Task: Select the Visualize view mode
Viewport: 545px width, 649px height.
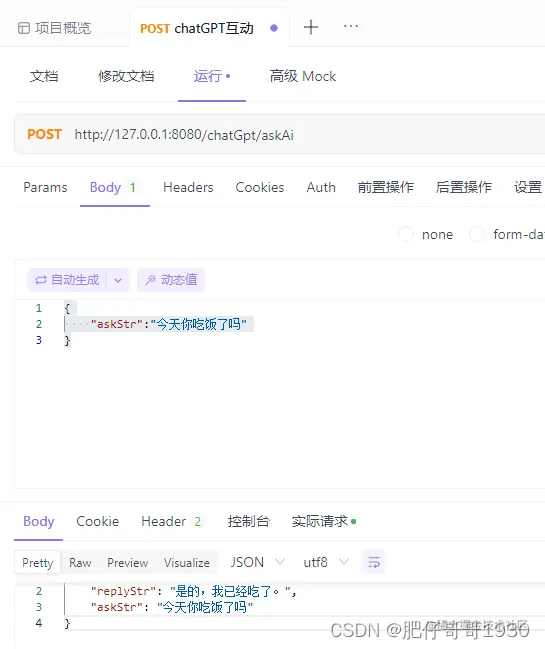Action: tap(187, 562)
